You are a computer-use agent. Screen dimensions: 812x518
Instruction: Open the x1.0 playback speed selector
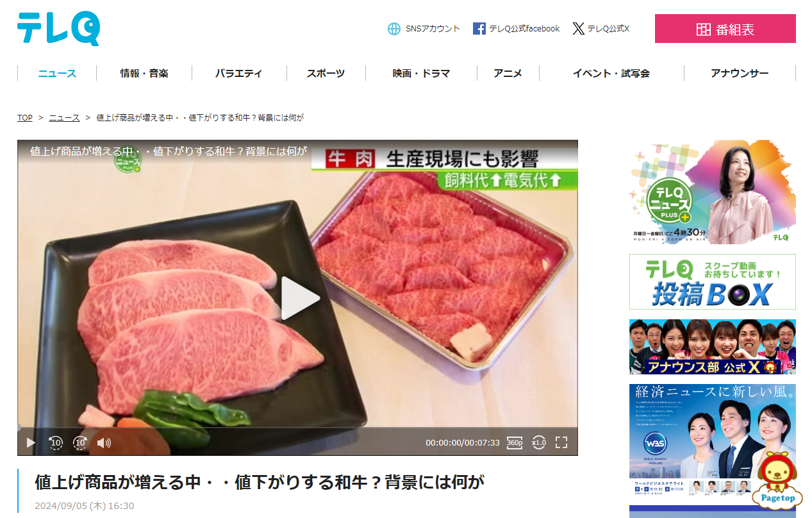tap(539, 442)
